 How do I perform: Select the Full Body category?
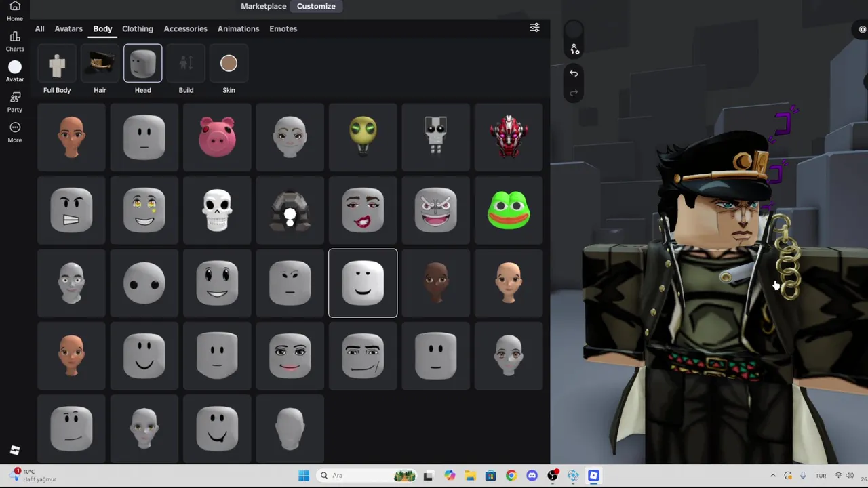[x=57, y=70]
